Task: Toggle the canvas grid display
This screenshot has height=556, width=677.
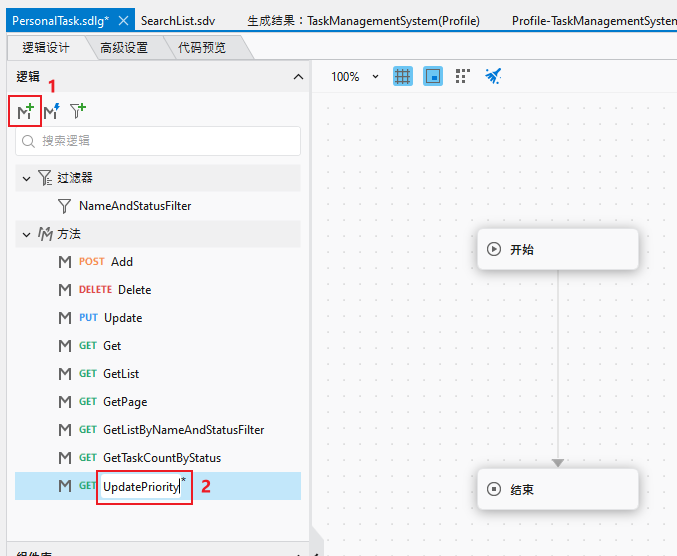Action: [x=403, y=76]
